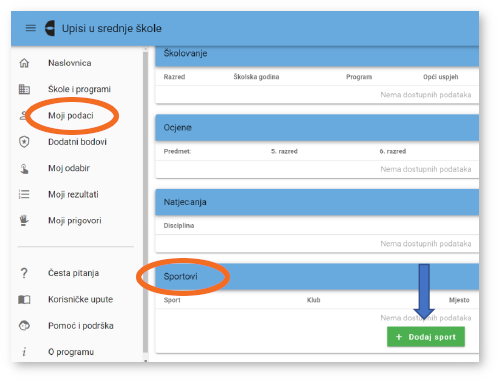498x381 pixels.
Task: Click the info icon for O programu
Action: click(24, 352)
